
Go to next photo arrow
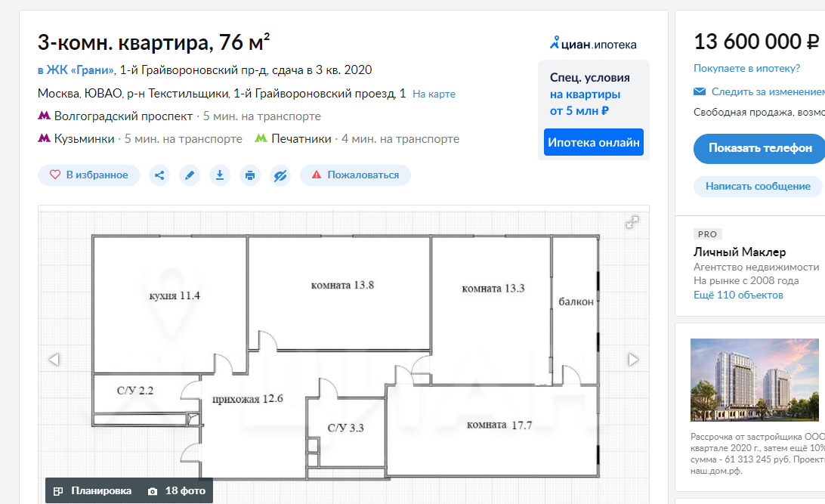click(x=633, y=360)
